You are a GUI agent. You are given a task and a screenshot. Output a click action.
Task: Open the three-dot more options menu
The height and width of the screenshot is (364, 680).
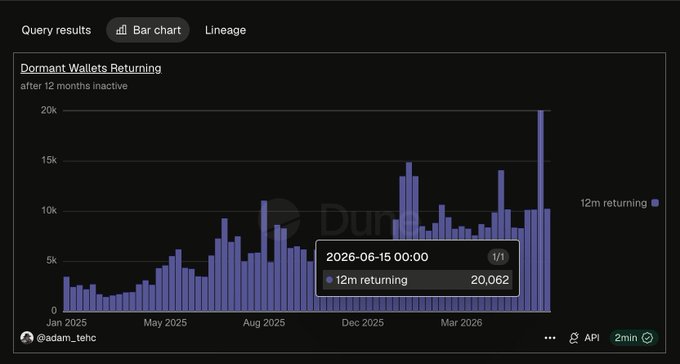click(550, 338)
